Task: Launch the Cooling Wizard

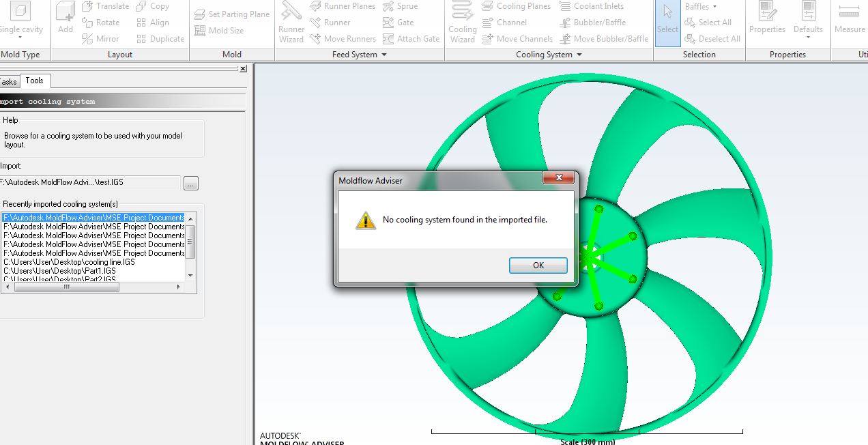Action: click(462, 23)
